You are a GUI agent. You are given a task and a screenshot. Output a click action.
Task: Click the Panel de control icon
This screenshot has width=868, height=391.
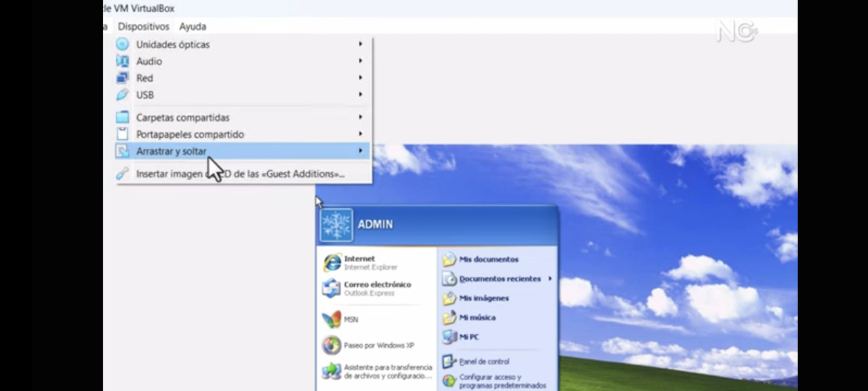(449, 362)
